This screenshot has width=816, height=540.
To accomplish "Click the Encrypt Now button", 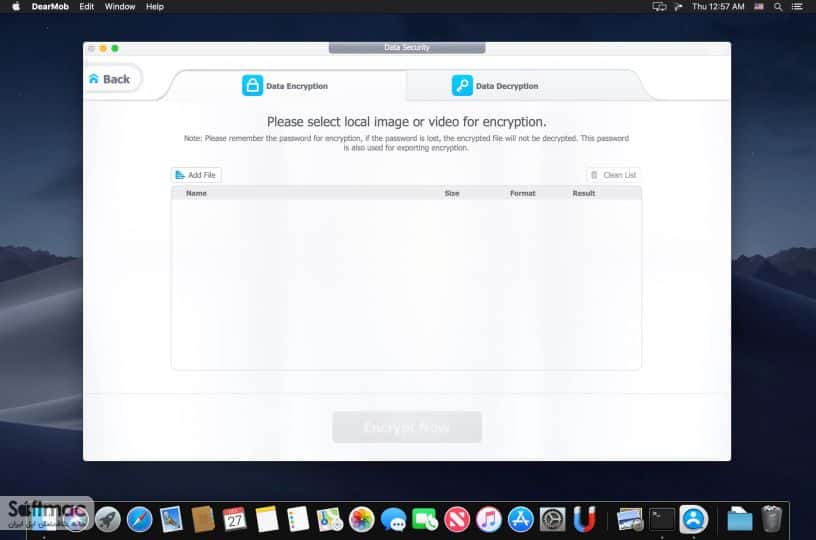I will (x=407, y=427).
